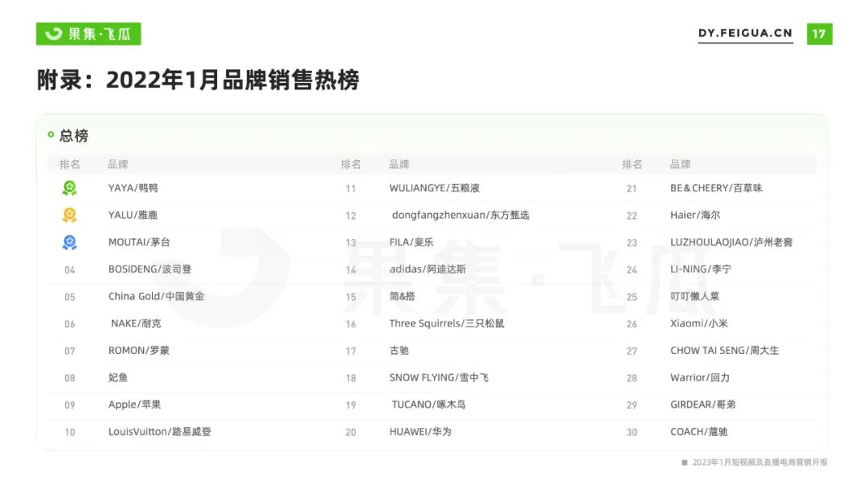This screenshot has width=868, height=489.
Task: Select the ROMON/罗蒙 brand entry
Action: 138,351
